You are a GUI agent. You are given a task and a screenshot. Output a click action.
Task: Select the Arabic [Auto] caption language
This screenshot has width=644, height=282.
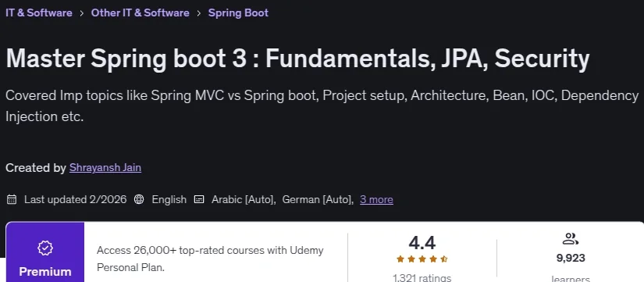pos(243,200)
